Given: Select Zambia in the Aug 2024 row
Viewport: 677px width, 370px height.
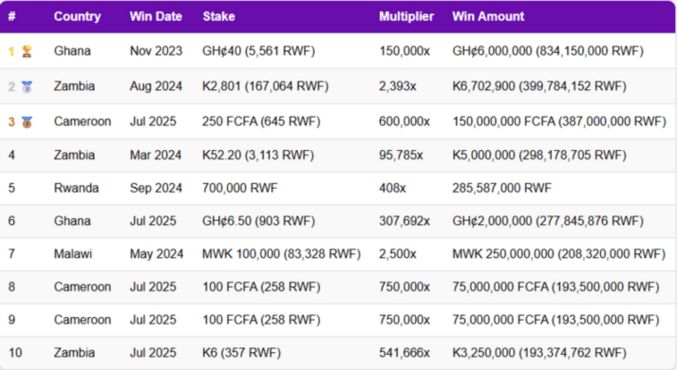Looking at the screenshot, I should pyautogui.click(x=74, y=86).
